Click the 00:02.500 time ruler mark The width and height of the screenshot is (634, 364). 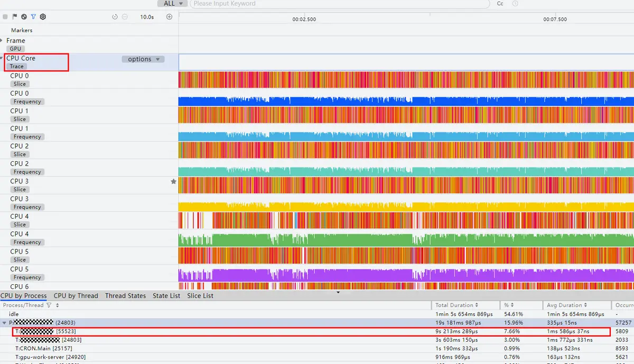304,20
